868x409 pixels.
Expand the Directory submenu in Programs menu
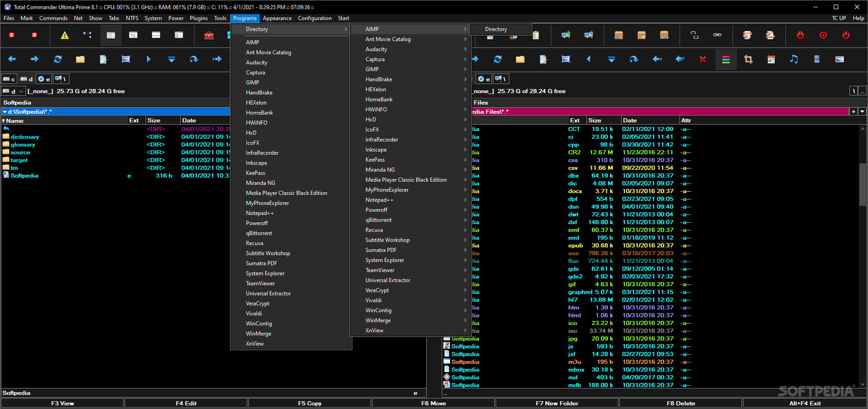[291, 29]
